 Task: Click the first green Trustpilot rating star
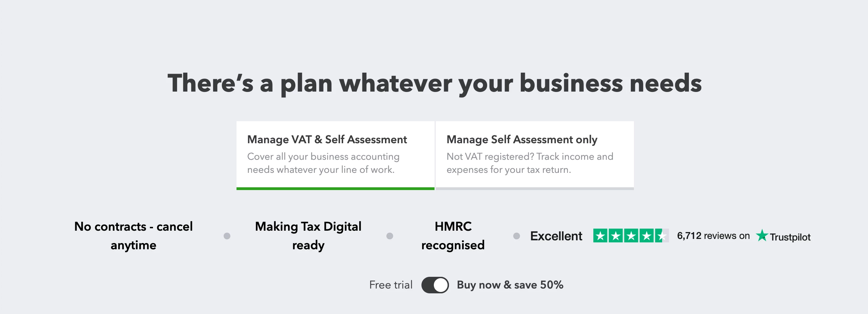(x=600, y=236)
